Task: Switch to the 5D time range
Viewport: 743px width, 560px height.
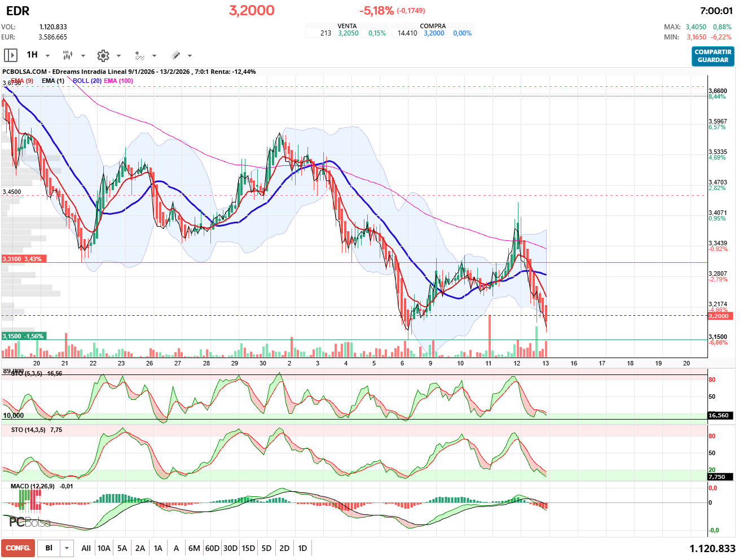Action: click(266, 548)
